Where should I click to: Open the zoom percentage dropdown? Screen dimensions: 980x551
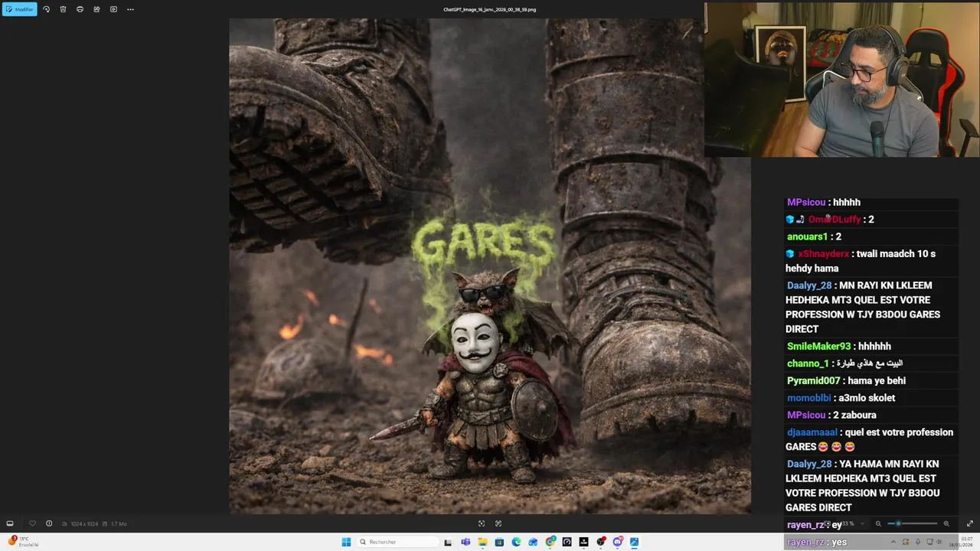point(852,524)
